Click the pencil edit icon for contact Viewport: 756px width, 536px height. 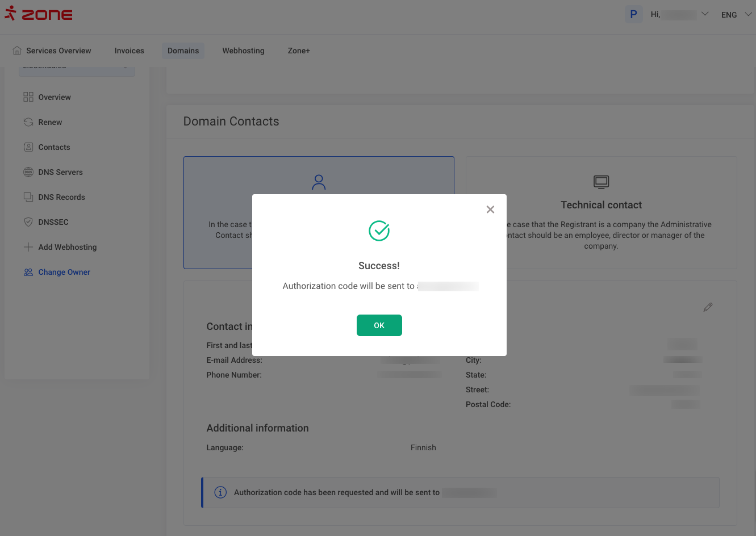[708, 307]
